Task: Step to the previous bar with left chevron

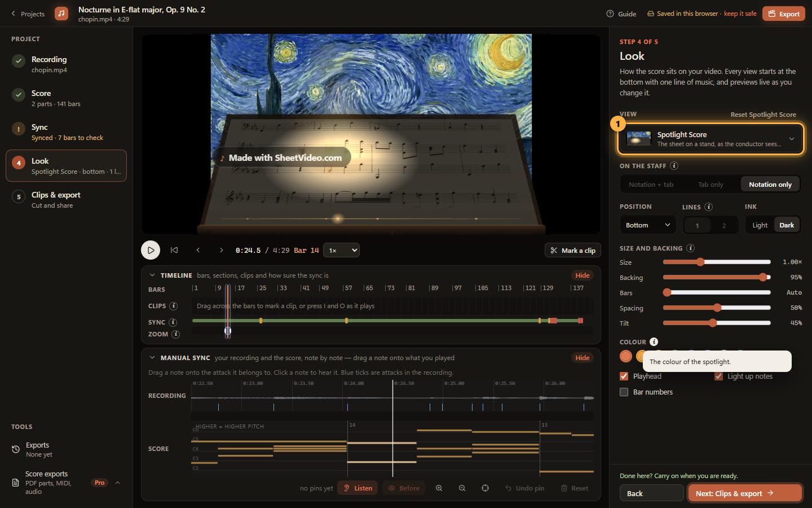Action: point(198,250)
